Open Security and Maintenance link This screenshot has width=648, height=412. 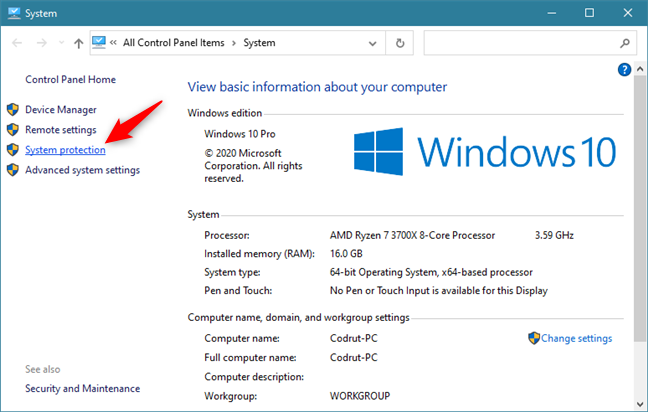pos(82,388)
